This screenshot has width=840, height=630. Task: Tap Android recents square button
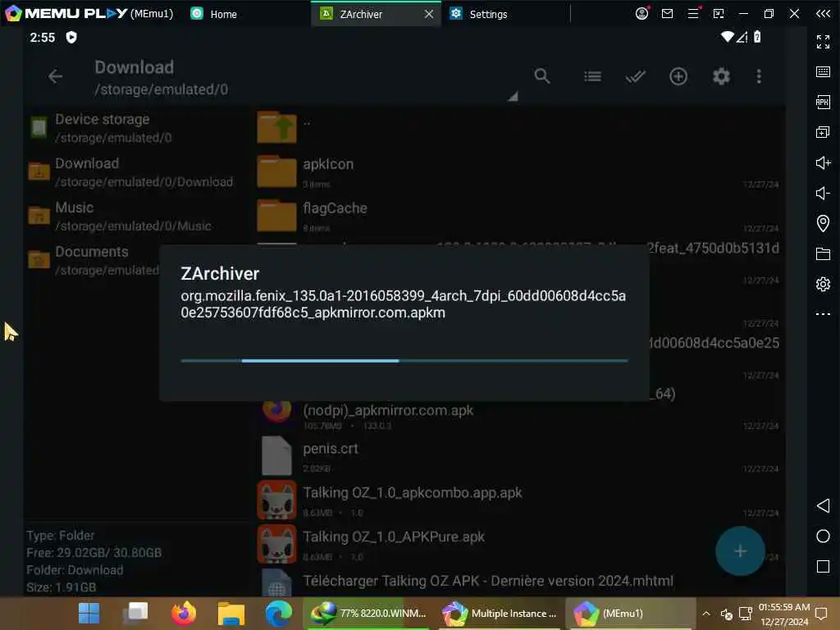coord(823,566)
